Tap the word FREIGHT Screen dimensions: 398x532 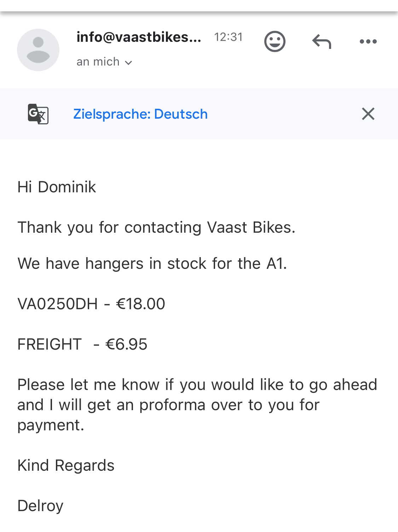50,344
